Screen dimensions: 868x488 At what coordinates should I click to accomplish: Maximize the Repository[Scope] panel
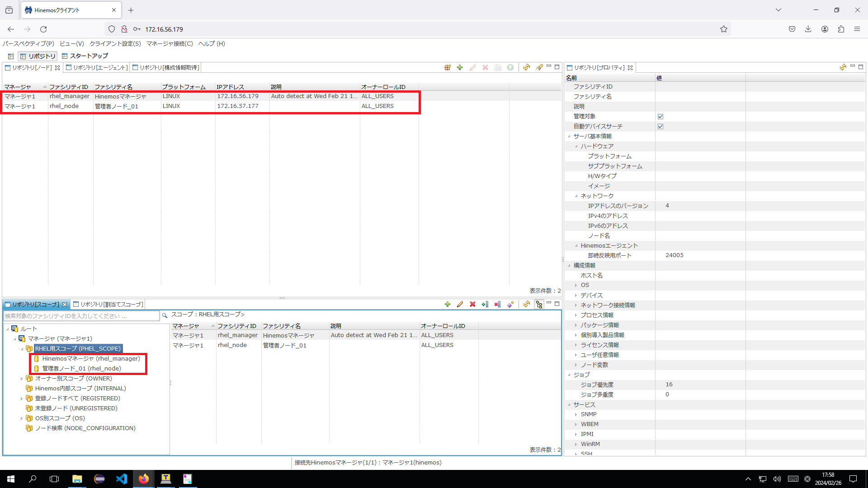557,303
